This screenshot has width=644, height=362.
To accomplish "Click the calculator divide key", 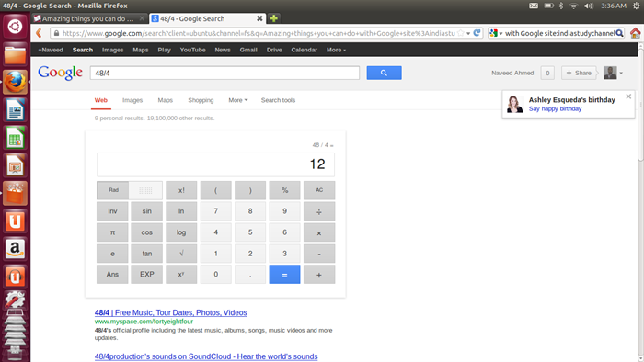I will point(319,211).
